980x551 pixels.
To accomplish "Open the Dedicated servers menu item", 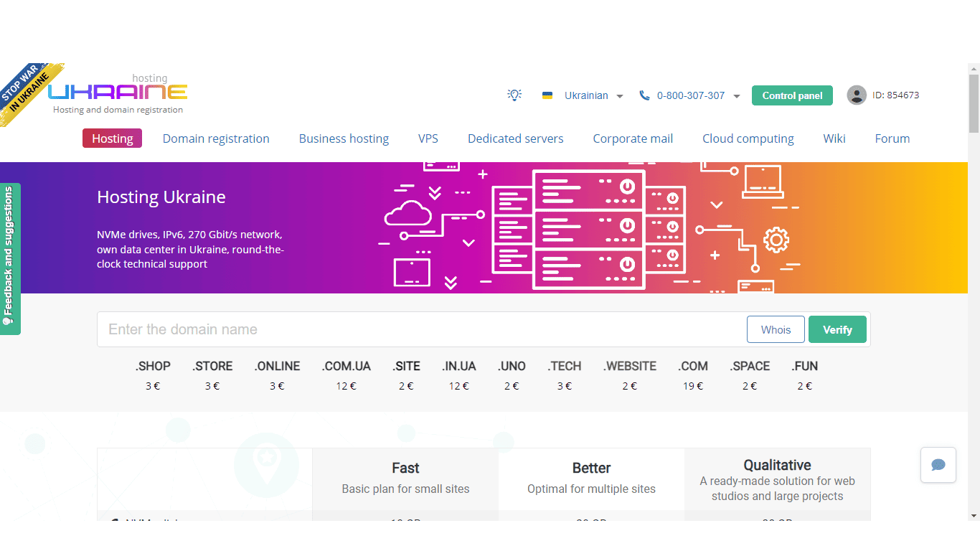I will click(516, 138).
